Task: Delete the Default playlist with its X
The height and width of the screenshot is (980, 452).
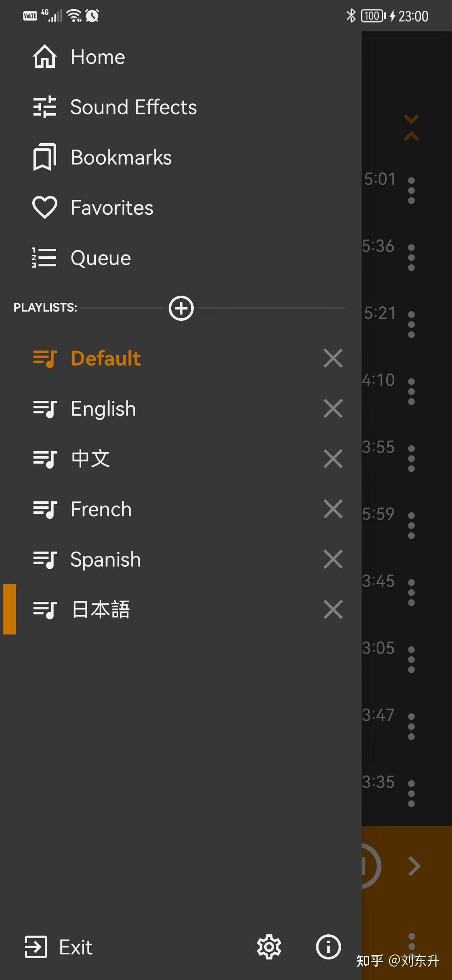Action: 333,358
